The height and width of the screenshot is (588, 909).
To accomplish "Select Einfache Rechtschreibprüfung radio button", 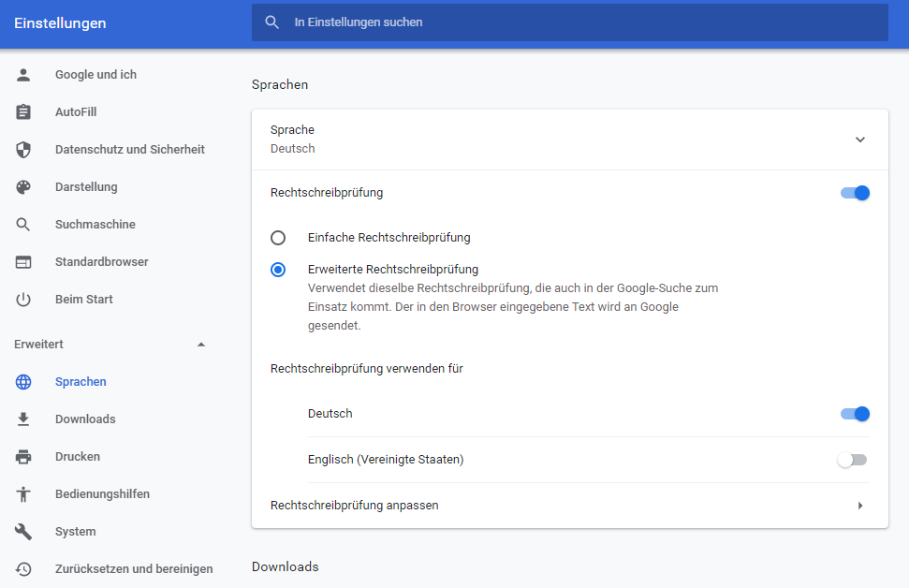I will (278, 238).
